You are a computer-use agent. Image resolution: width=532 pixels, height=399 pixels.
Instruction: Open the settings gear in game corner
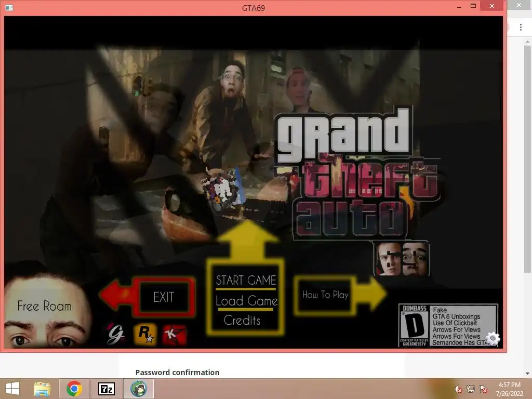(493, 338)
